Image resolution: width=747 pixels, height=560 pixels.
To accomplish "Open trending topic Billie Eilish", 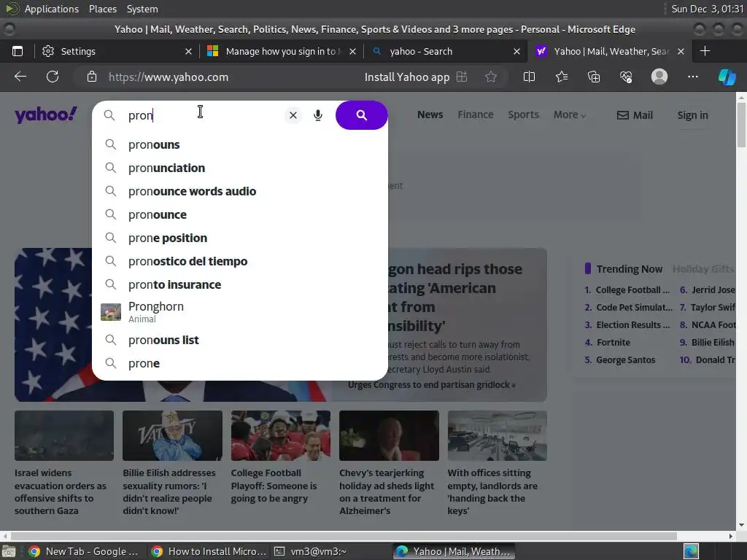I will coord(713,343).
